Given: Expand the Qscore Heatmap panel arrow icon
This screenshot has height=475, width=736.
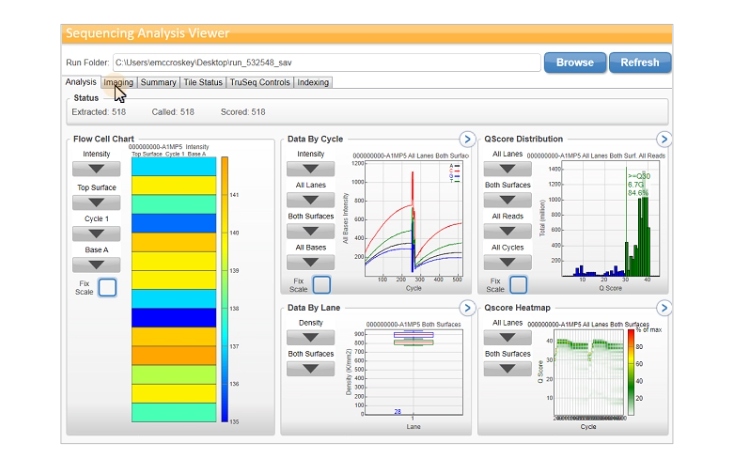Looking at the screenshot, I should [x=664, y=308].
